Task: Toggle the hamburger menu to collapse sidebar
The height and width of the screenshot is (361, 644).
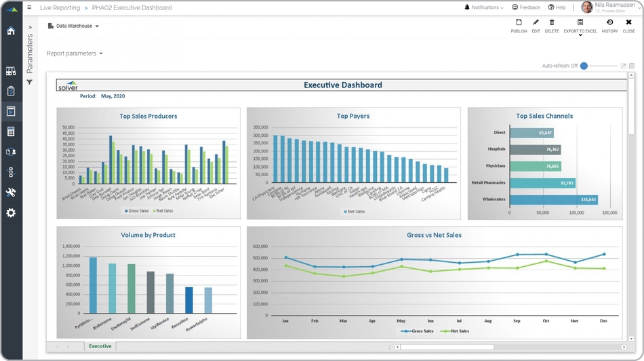Action: point(29,7)
